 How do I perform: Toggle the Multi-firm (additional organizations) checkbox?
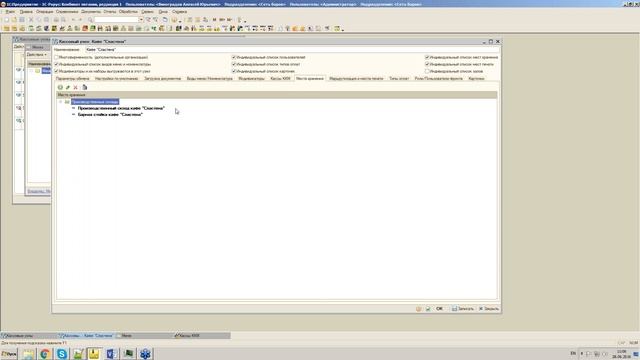pyautogui.click(x=57, y=58)
